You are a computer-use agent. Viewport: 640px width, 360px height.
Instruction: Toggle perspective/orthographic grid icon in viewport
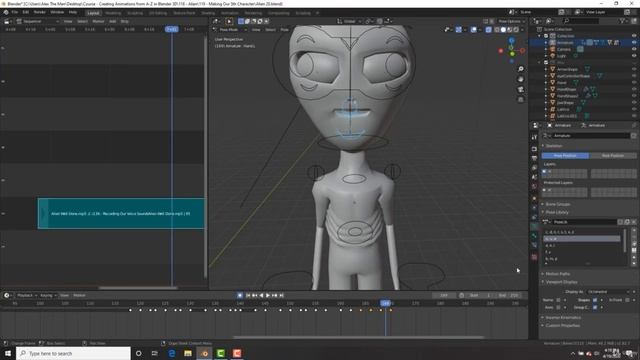click(x=520, y=100)
